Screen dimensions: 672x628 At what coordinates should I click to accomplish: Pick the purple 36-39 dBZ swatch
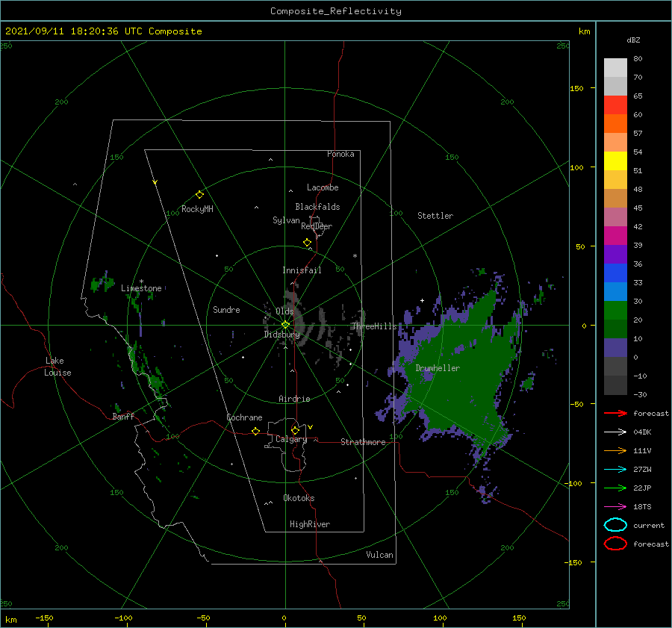coord(615,255)
